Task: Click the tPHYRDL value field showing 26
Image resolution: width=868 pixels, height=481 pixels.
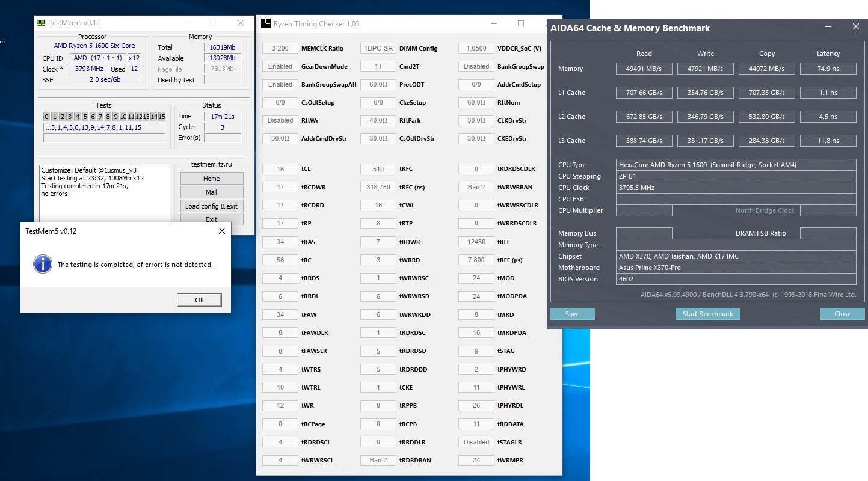Action: (x=476, y=405)
